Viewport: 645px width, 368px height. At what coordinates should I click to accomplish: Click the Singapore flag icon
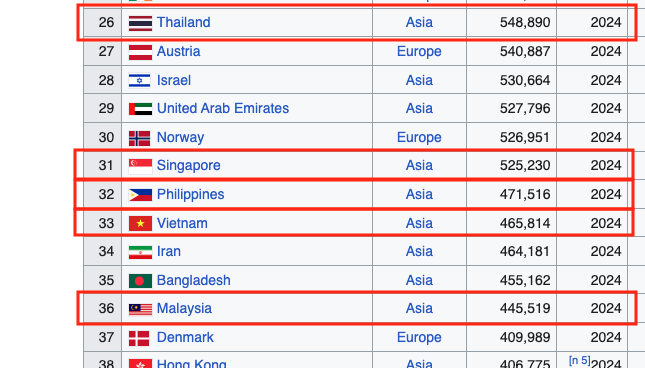[140, 166]
